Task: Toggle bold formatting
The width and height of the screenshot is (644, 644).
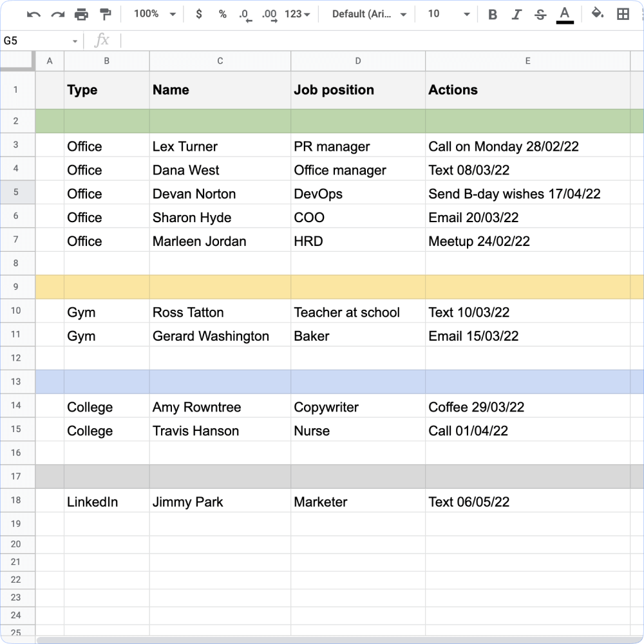Action: pyautogui.click(x=493, y=14)
